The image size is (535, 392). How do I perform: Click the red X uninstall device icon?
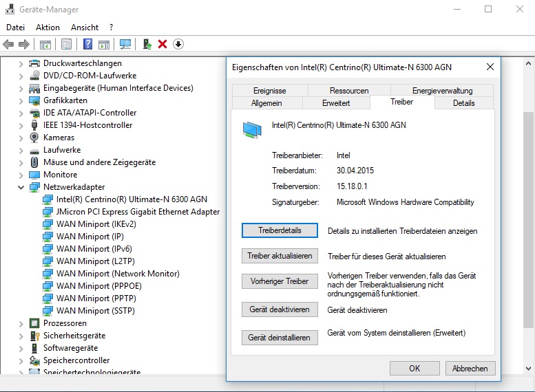pos(162,44)
